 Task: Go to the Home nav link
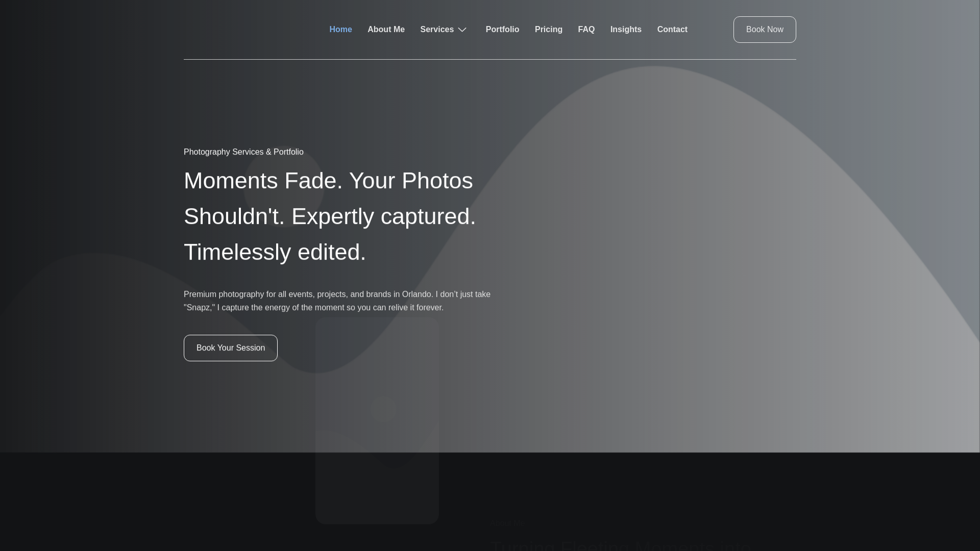point(340,30)
